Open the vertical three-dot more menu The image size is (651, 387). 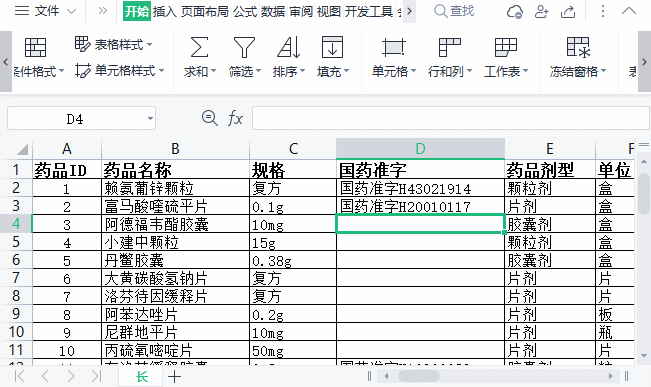coord(603,11)
